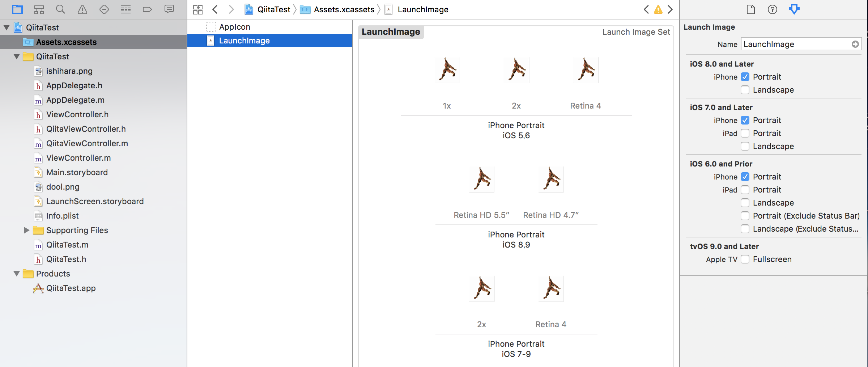The height and width of the screenshot is (367, 868).
Task: Navigate back using the jump bar arrow
Action: coord(215,9)
